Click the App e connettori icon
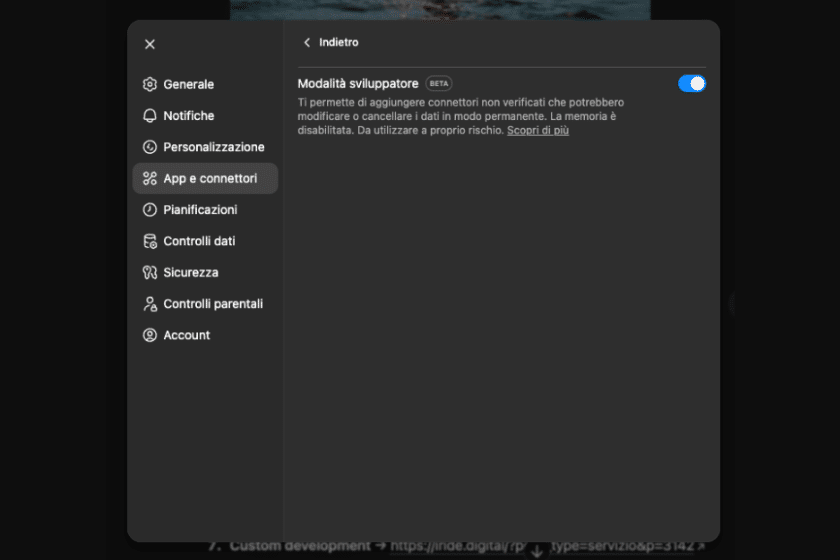Image resolution: width=840 pixels, height=560 pixels. click(149, 178)
